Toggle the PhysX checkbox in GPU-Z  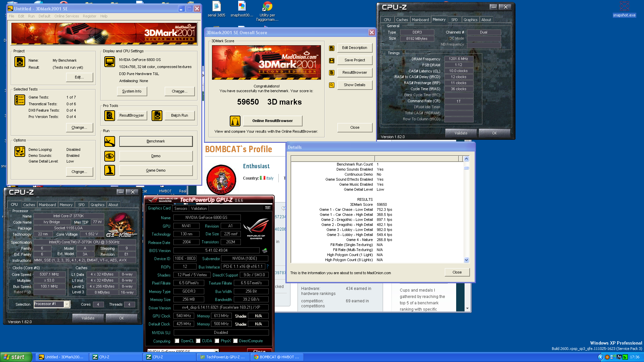[x=217, y=341]
